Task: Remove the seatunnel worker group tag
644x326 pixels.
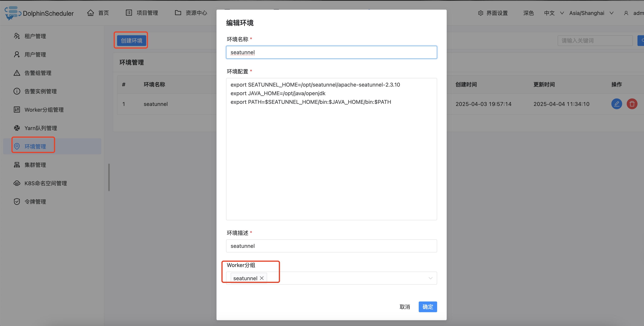Action: pyautogui.click(x=262, y=278)
